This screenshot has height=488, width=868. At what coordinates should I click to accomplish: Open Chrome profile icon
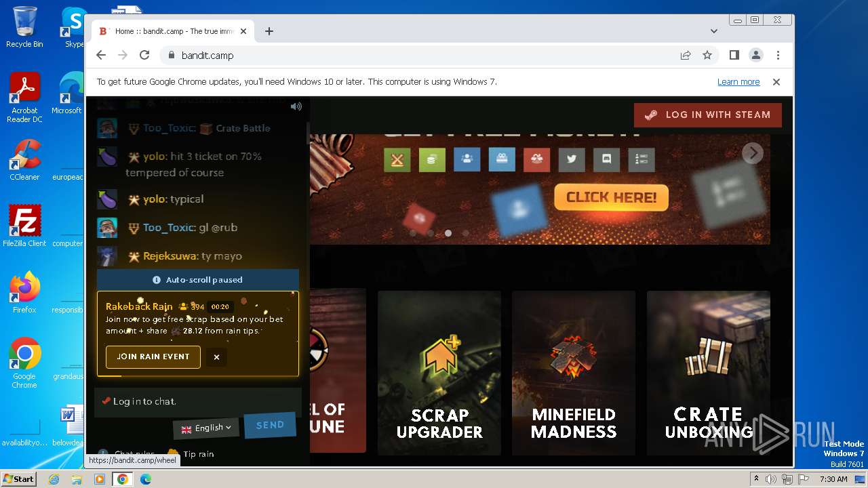756,56
